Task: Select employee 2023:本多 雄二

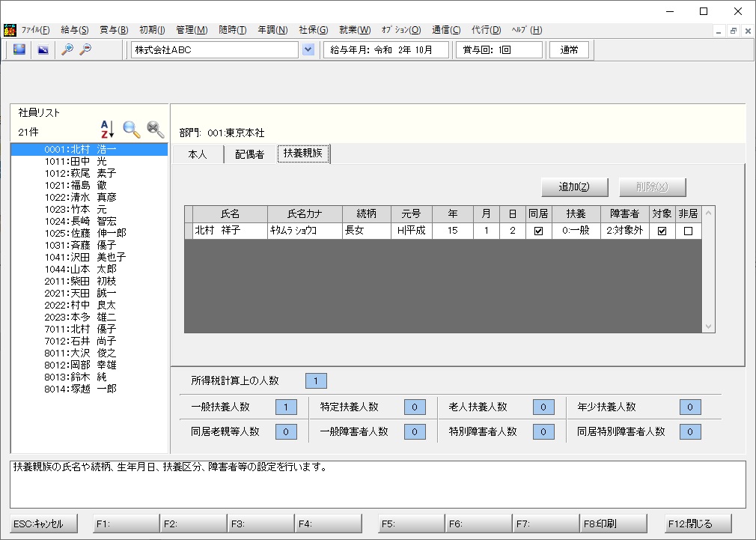Action: 89,317
